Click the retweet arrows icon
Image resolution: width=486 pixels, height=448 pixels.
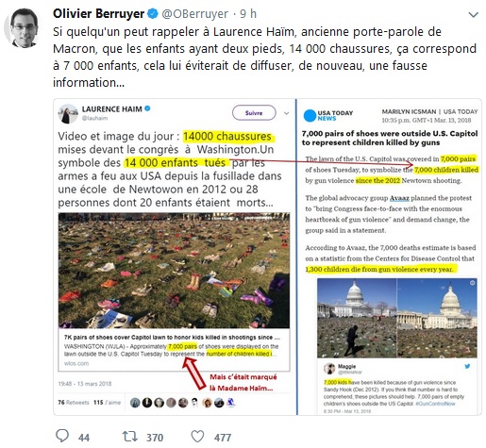coord(129,437)
